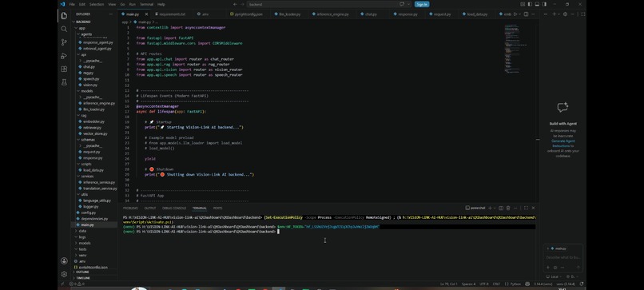Split the editor to the right
644x290 pixels.
tap(526, 14)
